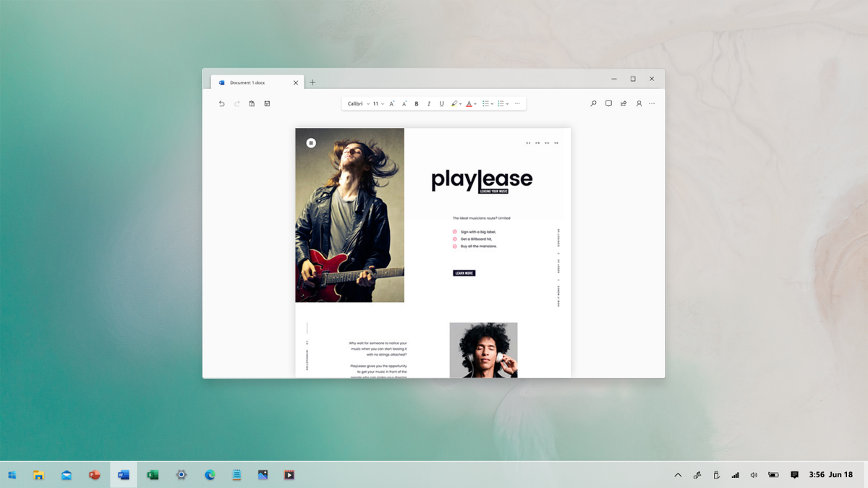The height and width of the screenshot is (488, 868).
Task: Click the 'Get a Billboard hit,' text
Action: pos(476,239)
